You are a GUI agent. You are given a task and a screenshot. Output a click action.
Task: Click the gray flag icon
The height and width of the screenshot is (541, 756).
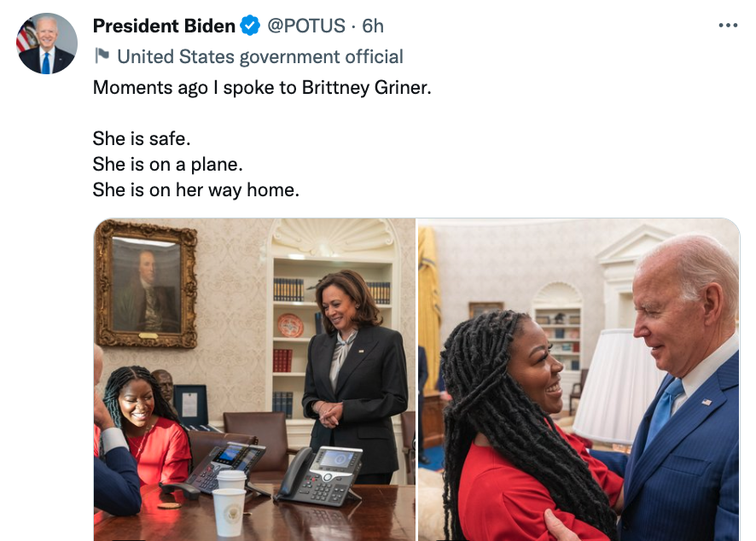coord(102,56)
